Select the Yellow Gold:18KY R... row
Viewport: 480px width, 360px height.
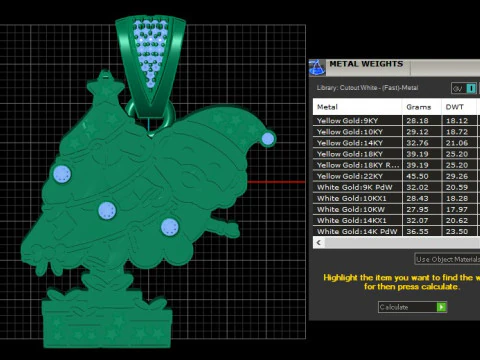396,165
